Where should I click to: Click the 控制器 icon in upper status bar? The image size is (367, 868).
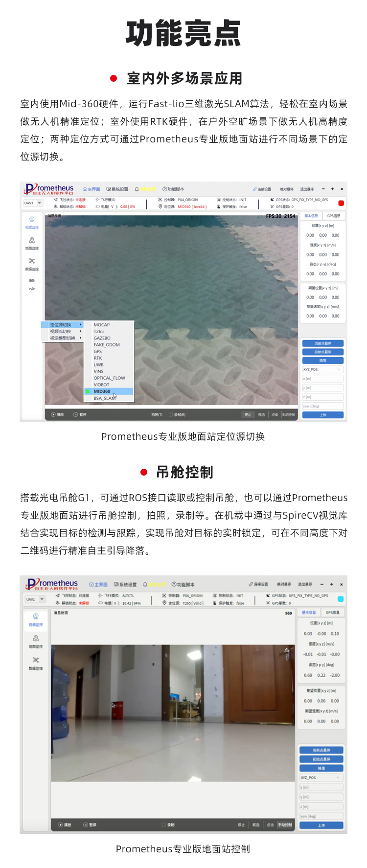pos(160,200)
